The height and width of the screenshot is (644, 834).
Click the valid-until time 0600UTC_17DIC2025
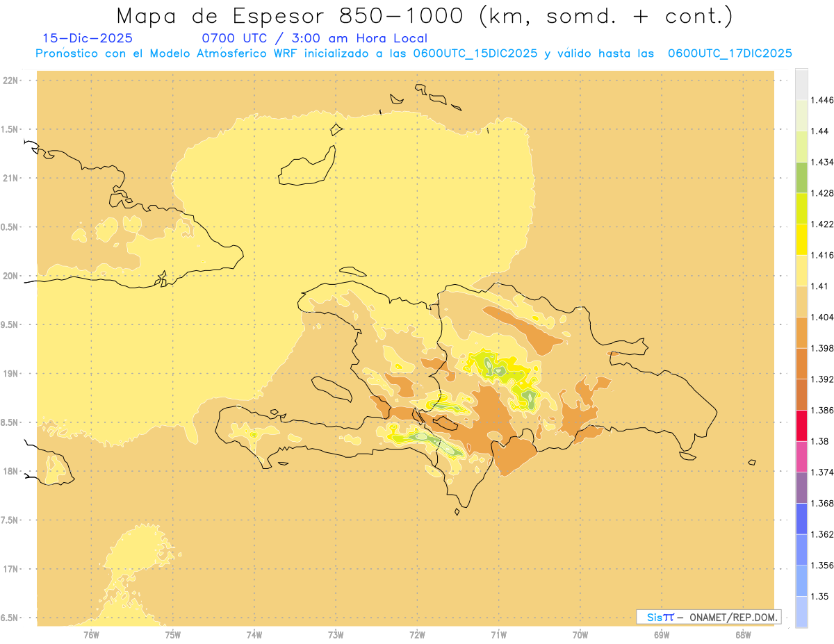pos(730,53)
